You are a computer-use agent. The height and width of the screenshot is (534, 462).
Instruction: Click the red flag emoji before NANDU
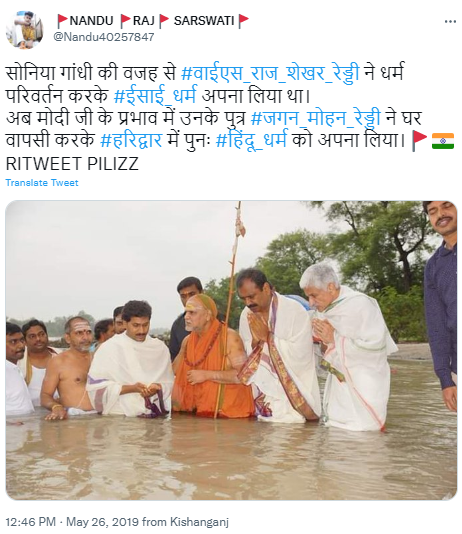62,21
